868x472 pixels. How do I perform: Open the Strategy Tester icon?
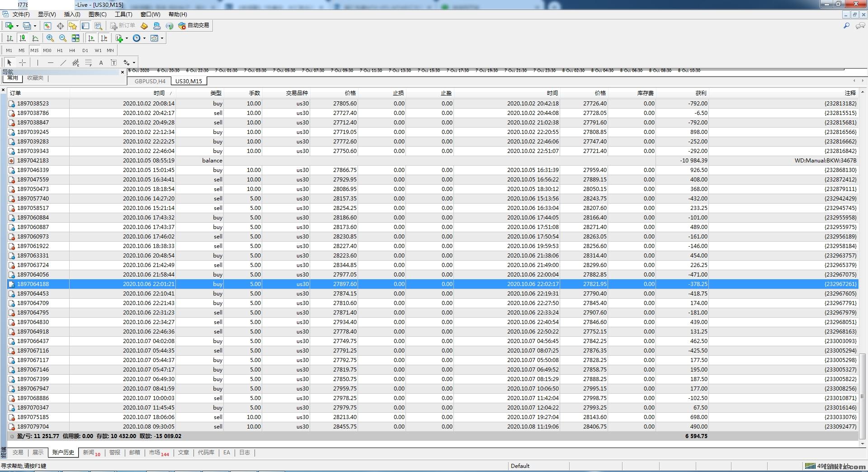98,26
